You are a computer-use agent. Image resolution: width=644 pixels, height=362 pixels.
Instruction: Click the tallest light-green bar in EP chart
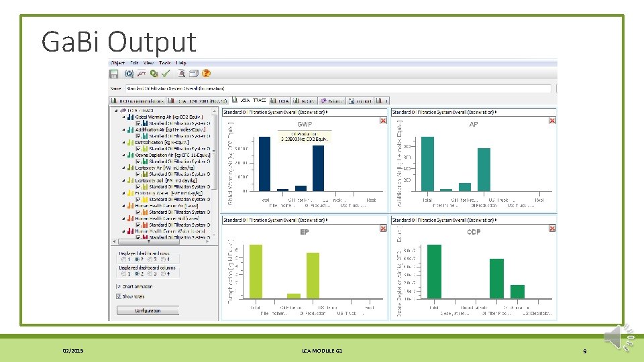pos(256,271)
